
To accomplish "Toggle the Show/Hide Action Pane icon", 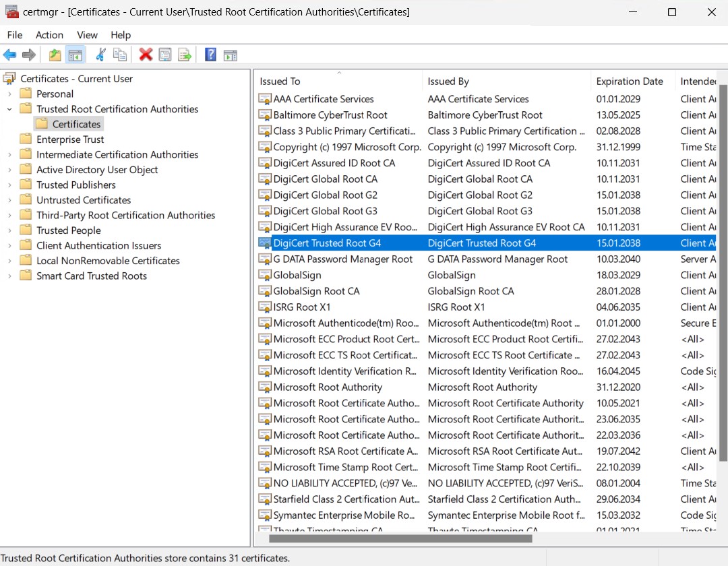I will pyautogui.click(x=231, y=55).
